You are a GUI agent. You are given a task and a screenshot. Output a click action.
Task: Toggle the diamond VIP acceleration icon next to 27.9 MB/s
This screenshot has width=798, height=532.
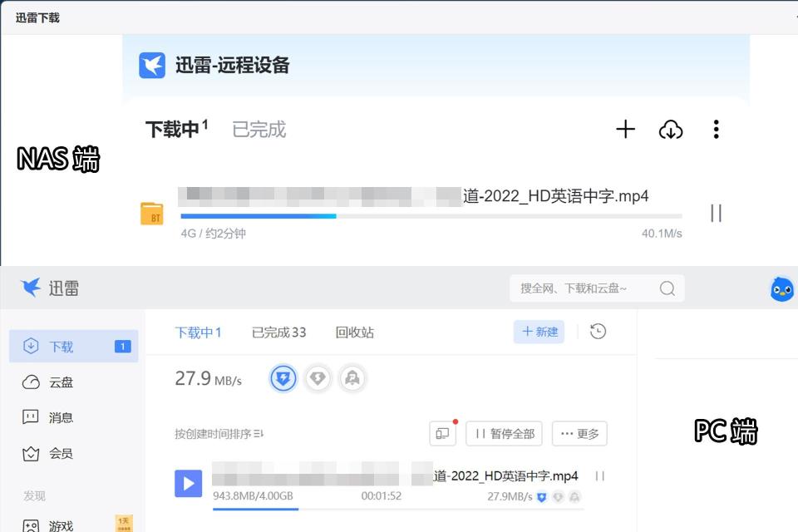click(318, 378)
